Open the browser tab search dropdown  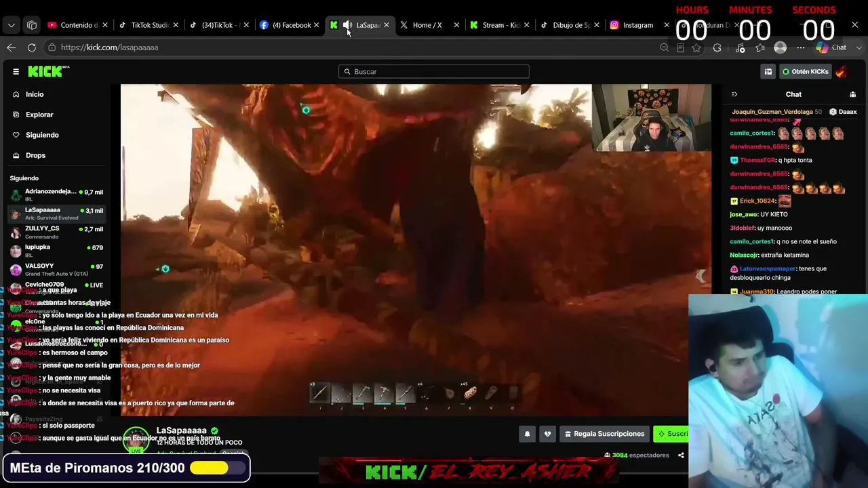pyautogui.click(x=12, y=25)
